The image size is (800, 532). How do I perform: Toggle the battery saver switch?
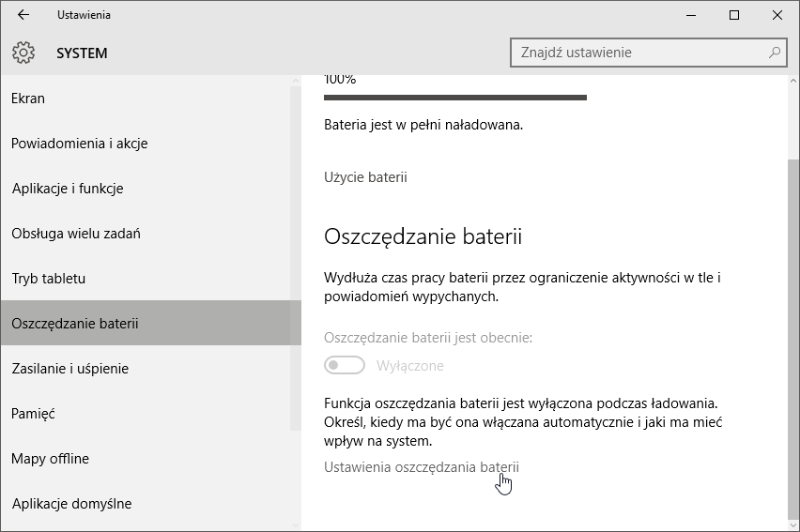pyautogui.click(x=345, y=366)
